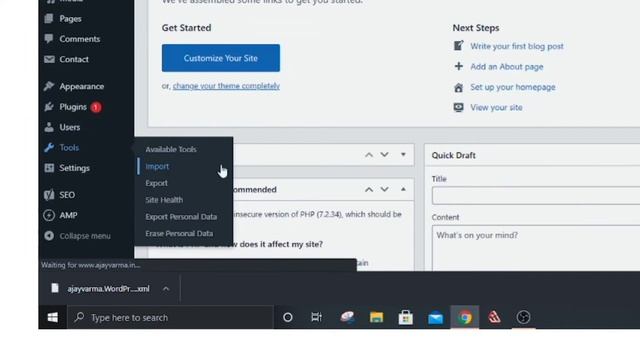Open the Add an About page link

[x=507, y=67]
